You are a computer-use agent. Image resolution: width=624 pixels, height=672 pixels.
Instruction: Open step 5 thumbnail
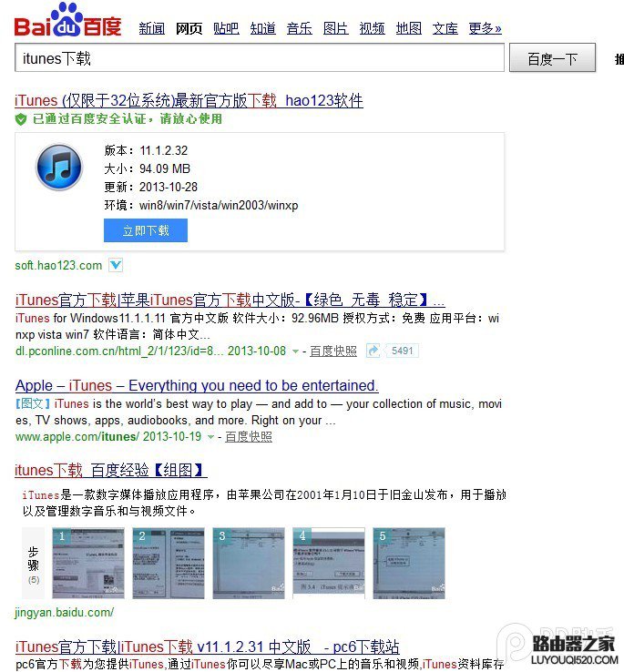(x=409, y=563)
